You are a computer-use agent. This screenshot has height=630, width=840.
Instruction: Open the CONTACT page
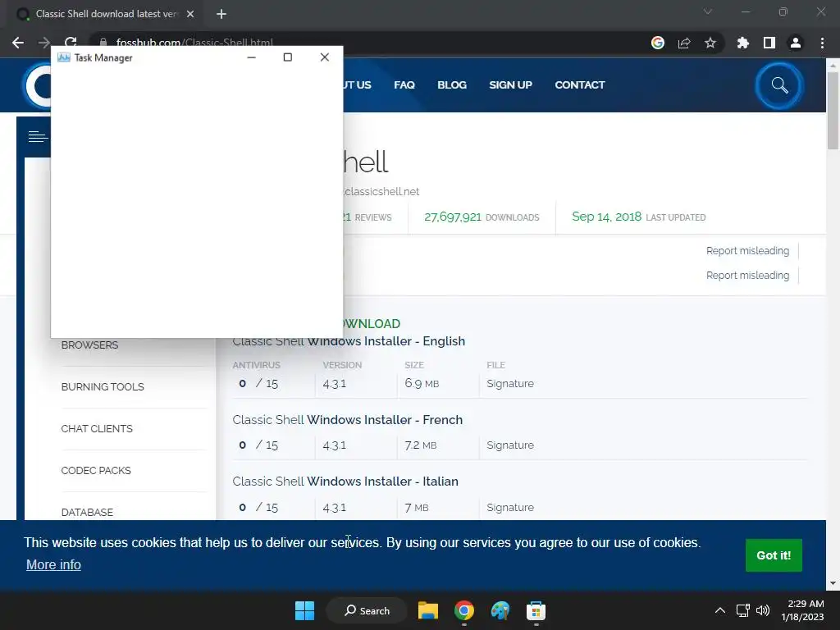(x=580, y=85)
